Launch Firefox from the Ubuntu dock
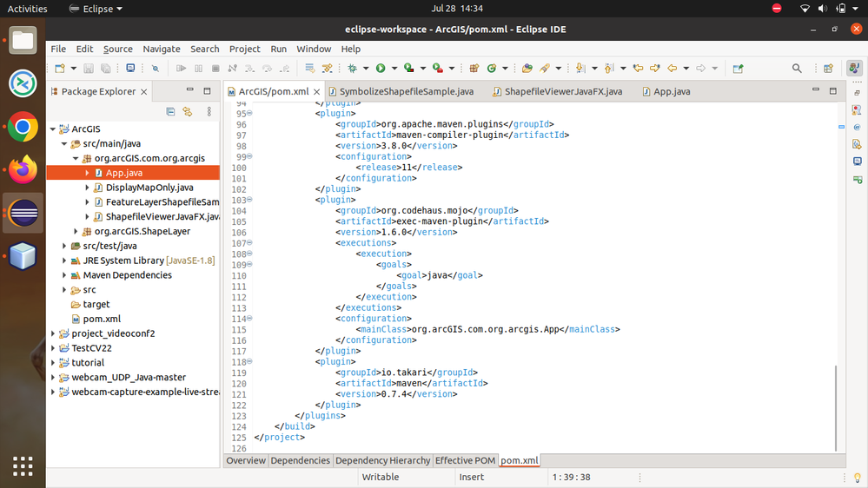 tap(23, 169)
